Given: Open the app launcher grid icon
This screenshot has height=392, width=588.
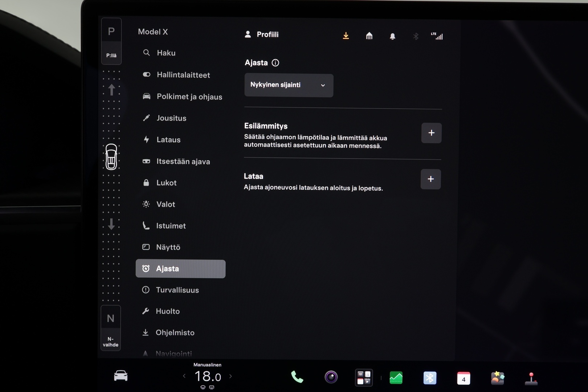Looking at the screenshot, I should (x=364, y=377).
